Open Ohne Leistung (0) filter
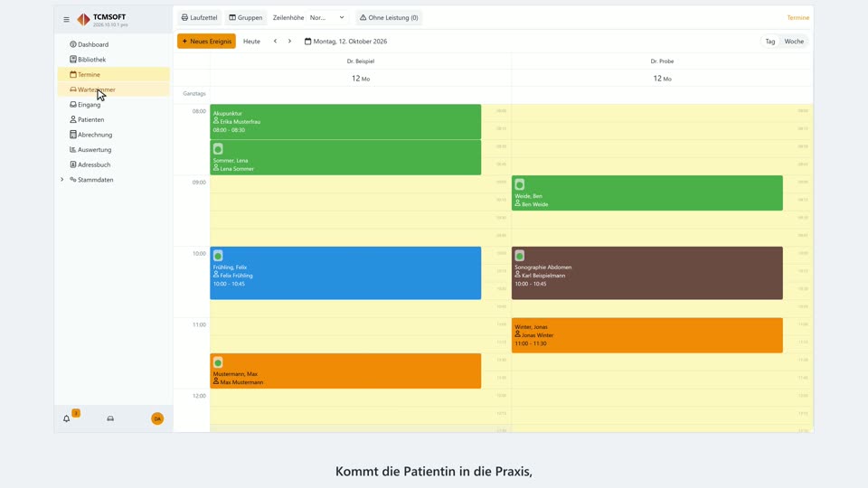Screen dimensions: 868x488 389,18
